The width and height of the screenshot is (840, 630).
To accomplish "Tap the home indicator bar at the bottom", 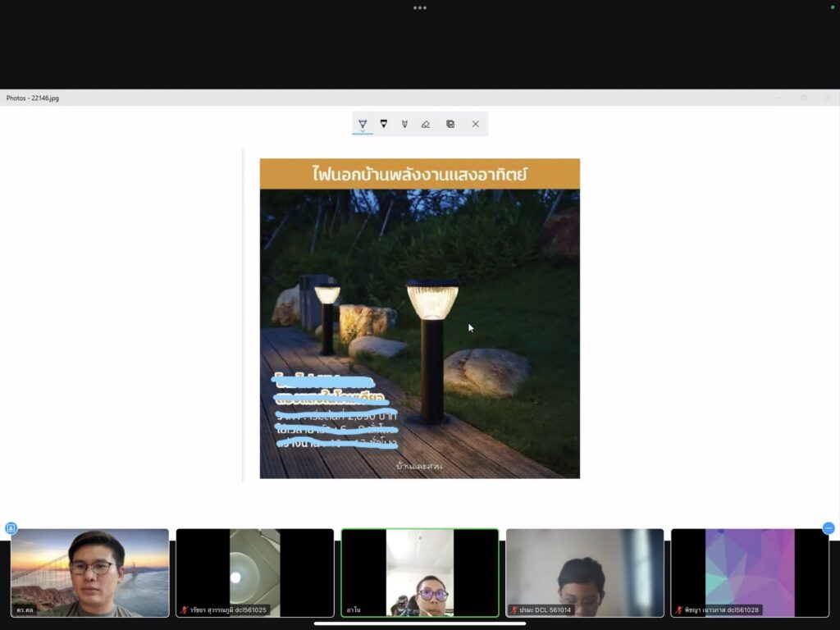I will click(420, 623).
